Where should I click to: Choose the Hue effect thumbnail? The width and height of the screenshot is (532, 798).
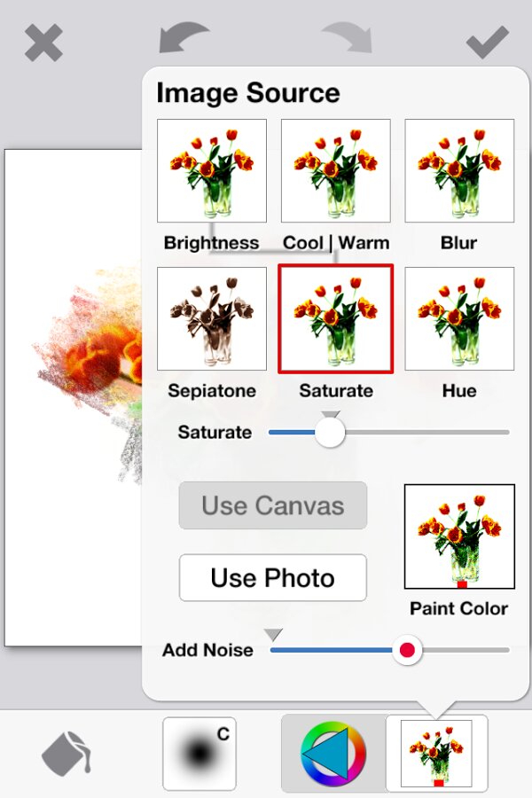(459, 319)
